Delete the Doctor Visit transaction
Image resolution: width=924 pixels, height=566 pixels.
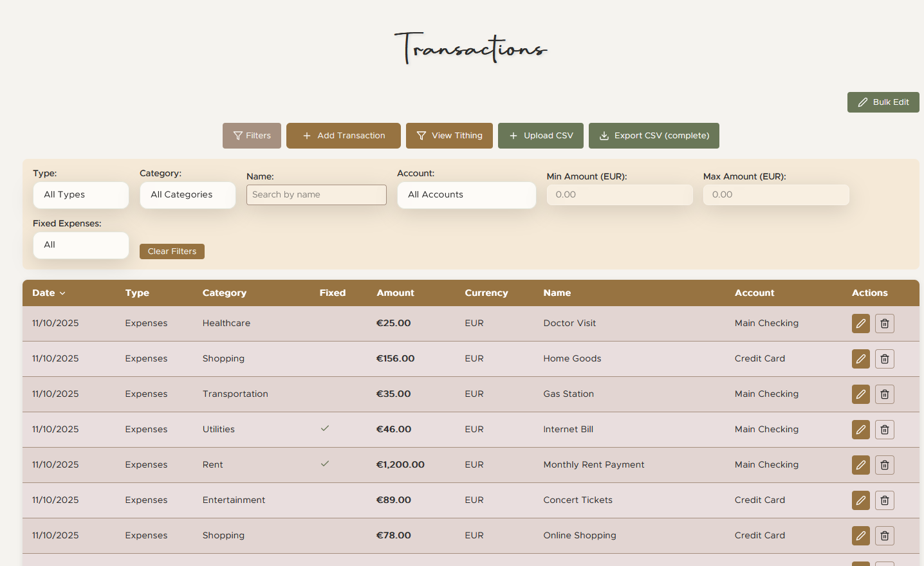[884, 324]
